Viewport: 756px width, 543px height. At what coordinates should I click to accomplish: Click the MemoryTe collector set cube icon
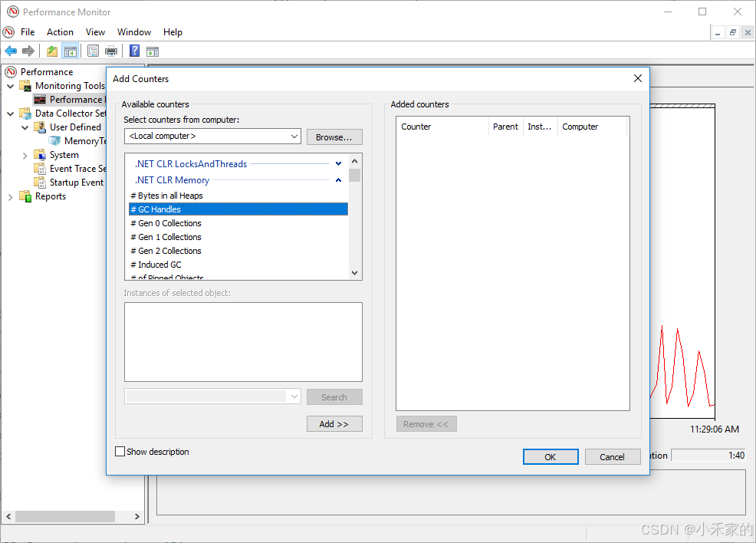(54, 141)
